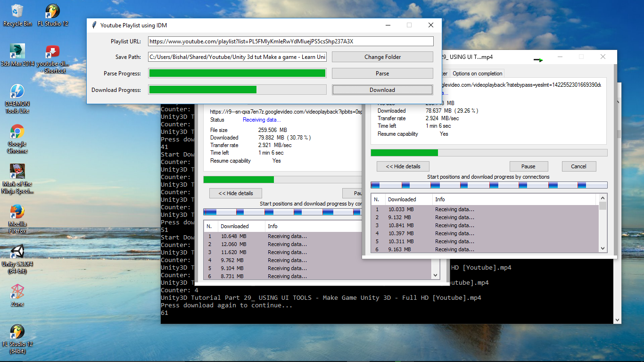Screen dimensions: 644x362
Task: Cancel the download in the right IDM window
Action: coord(578,166)
